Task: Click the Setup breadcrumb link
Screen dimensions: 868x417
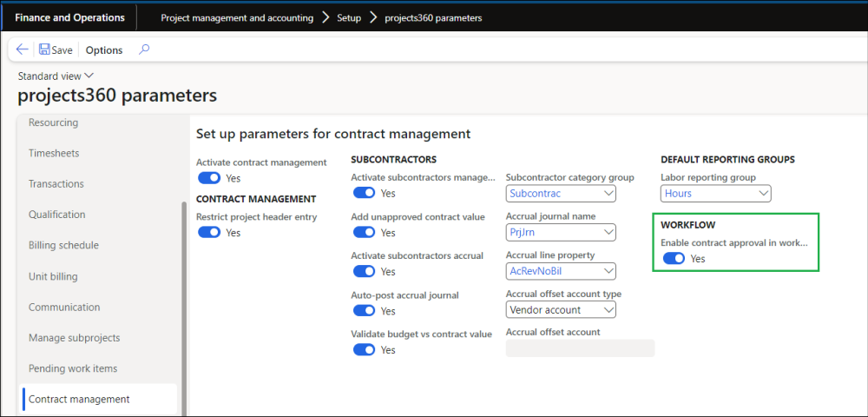Action: coord(349,18)
